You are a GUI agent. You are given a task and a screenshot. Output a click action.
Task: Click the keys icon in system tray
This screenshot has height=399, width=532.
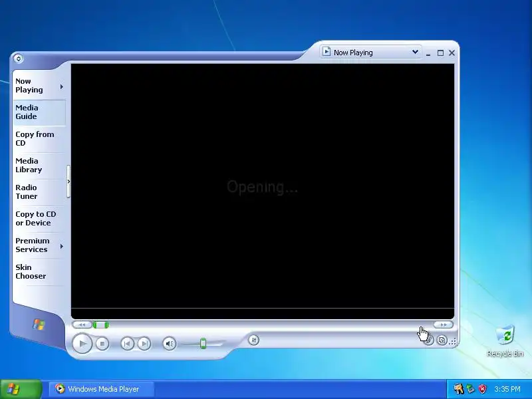pos(459,389)
